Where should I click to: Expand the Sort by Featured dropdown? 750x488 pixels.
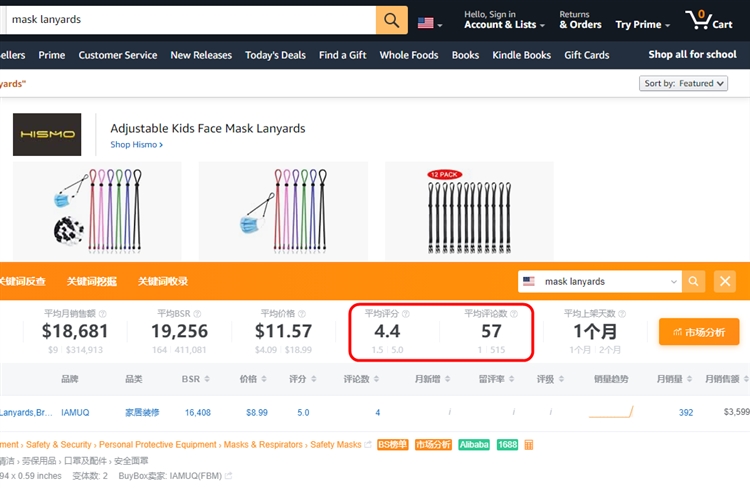pyautogui.click(x=684, y=83)
